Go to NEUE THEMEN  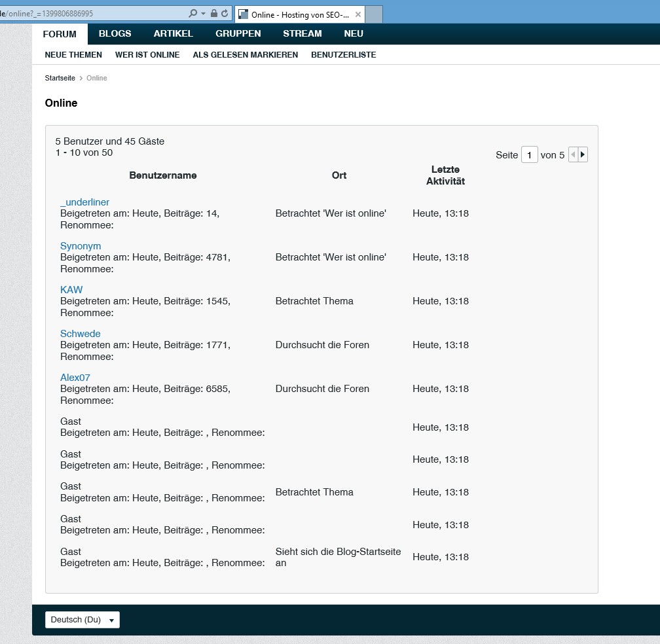73,55
